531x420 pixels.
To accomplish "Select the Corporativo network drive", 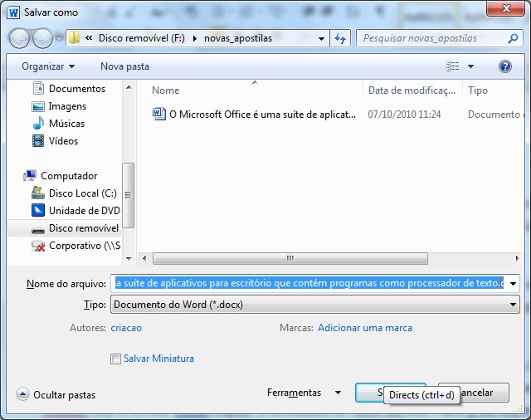I will 84,246.
